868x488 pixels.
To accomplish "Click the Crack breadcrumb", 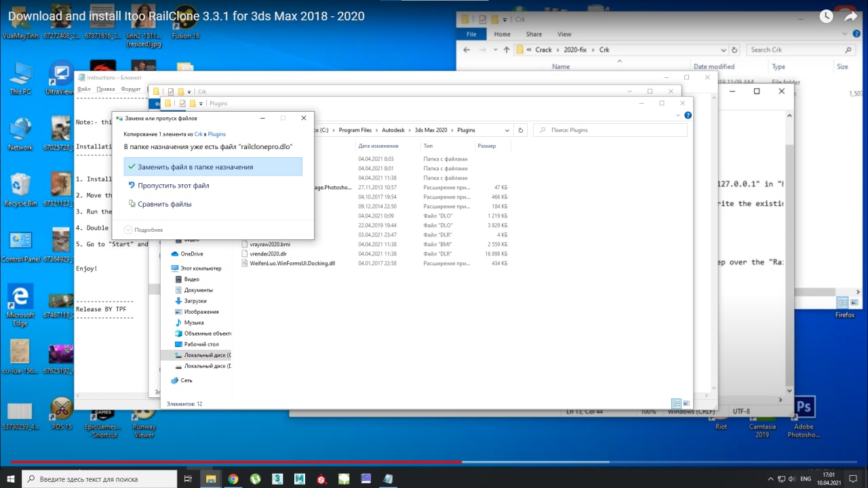I will [544, 49].
